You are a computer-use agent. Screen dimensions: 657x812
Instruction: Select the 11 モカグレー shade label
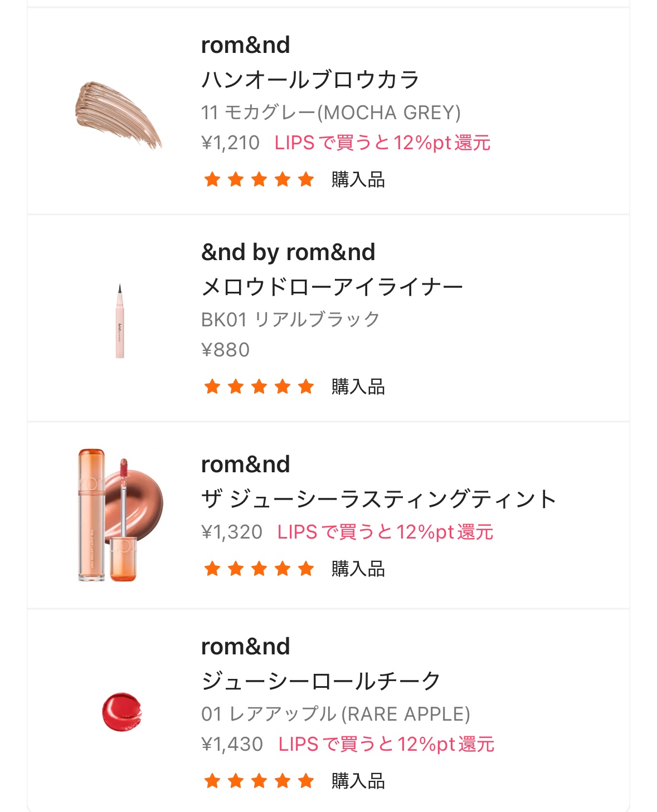tap(330, 112)
